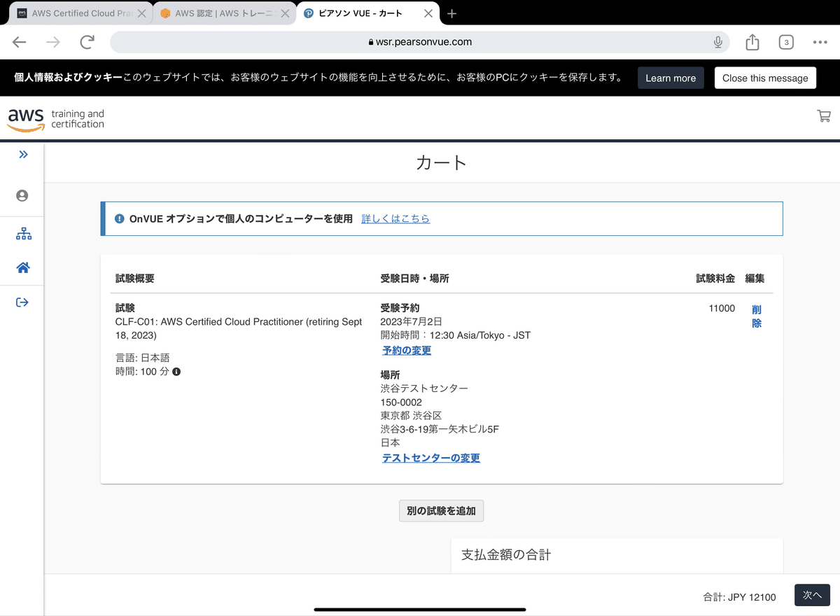Click the 予約の変更 link

407,351
